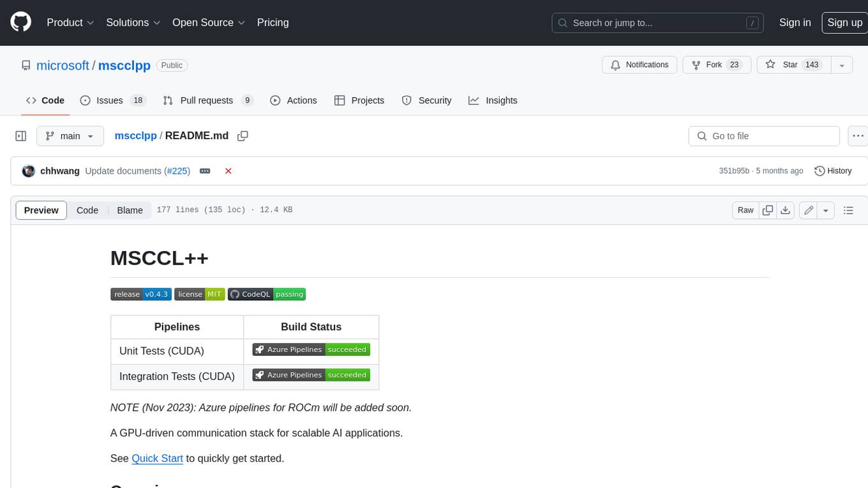868x488 pixels.
Task: Expand the Open Source menu
Action: (209, 22)
